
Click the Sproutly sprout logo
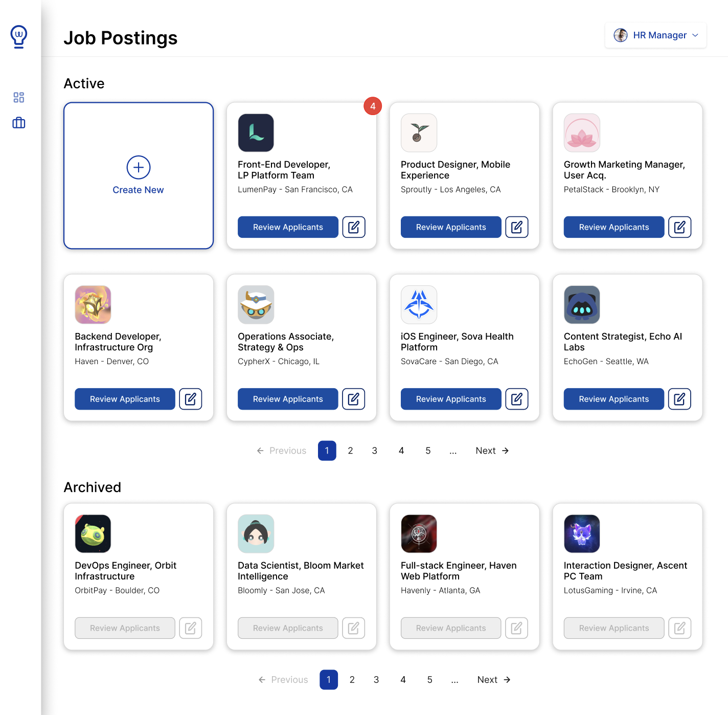[419, 133]
